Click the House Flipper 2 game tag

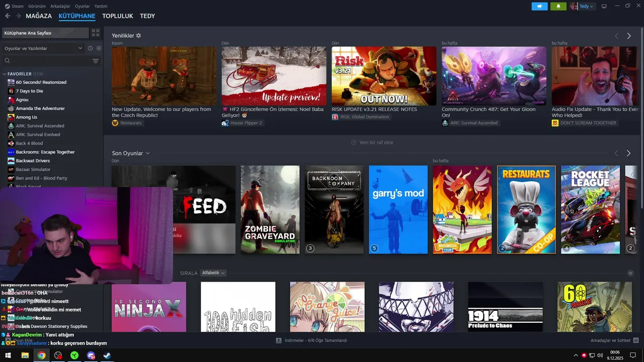coord(243,123)
